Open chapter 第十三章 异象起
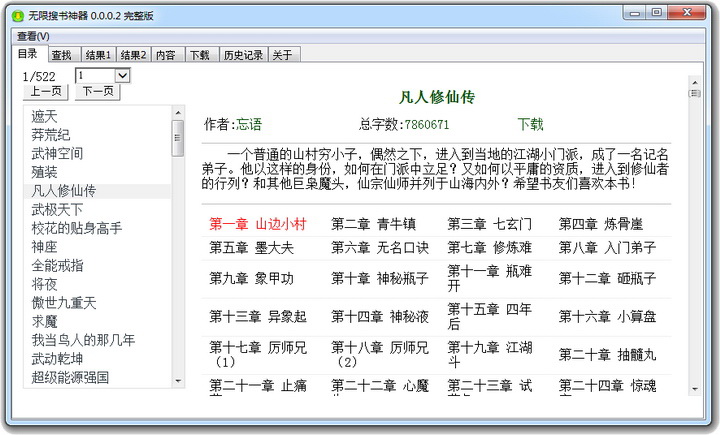The image size is (720, 435). point(258,316)
